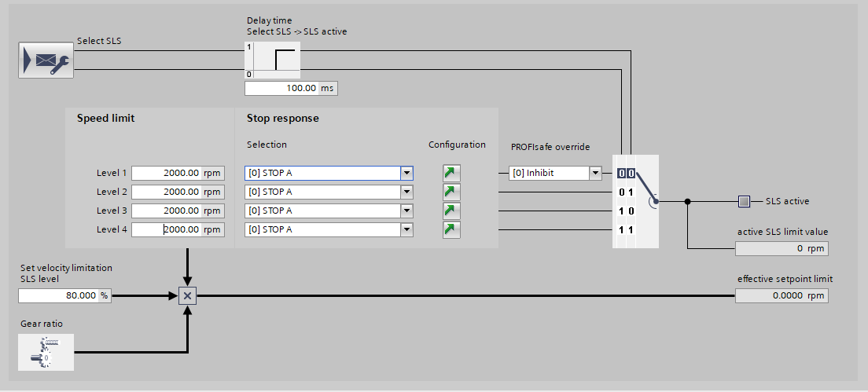
Task: Open Level 2 stop response configuration arrow
Action: click(452, 192)
